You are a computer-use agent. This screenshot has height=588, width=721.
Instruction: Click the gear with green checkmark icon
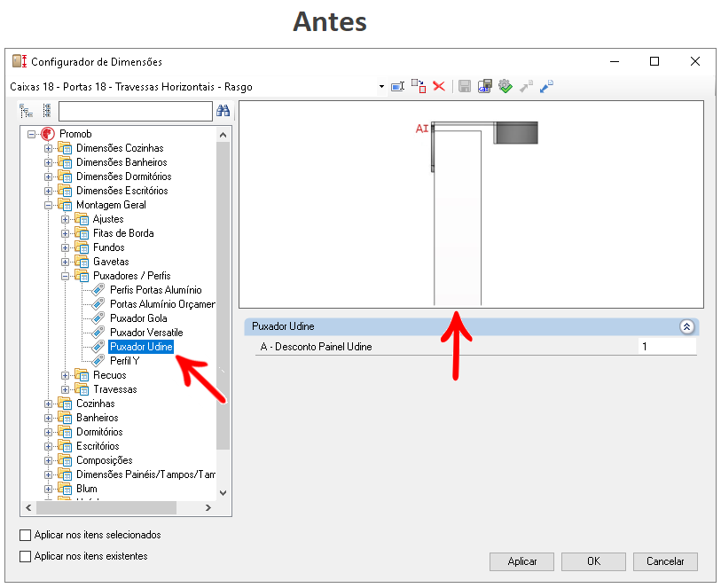point(505,86)
